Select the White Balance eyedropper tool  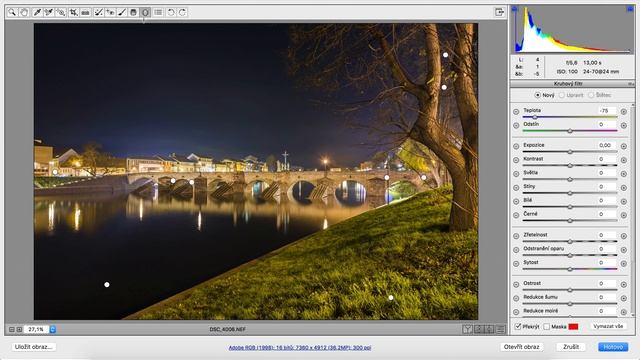pos(37,12)
